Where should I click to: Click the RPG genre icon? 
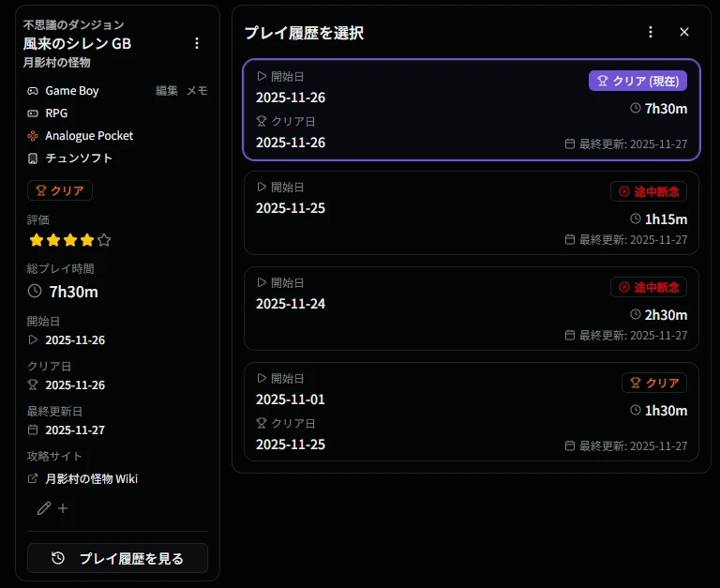[x=33, y=113]
